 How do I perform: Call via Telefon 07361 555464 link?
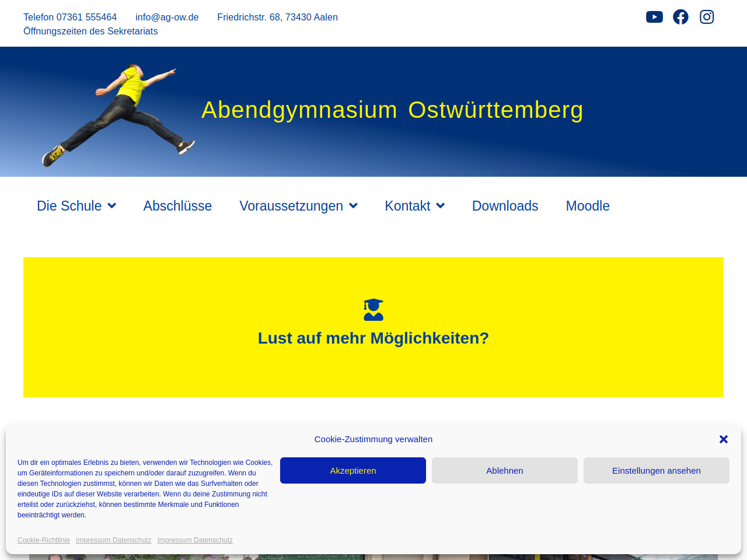point(70,17)
